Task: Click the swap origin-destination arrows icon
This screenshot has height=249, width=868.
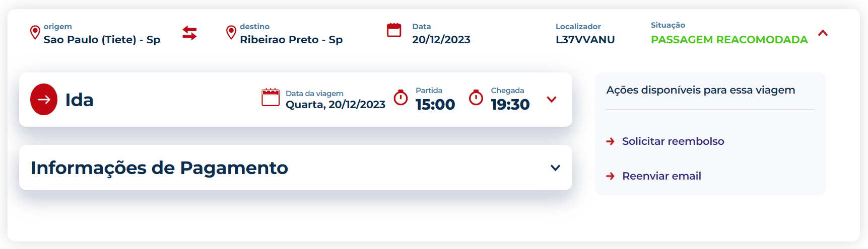Action: tap(189, 33)
